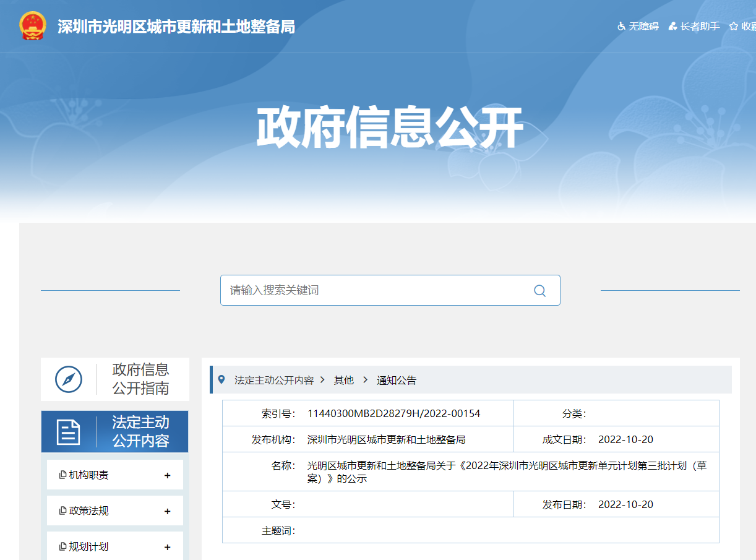Click the location pin breadcrumb icon
This screenshot has height=560, width=756.
click(x=222, y=379)
